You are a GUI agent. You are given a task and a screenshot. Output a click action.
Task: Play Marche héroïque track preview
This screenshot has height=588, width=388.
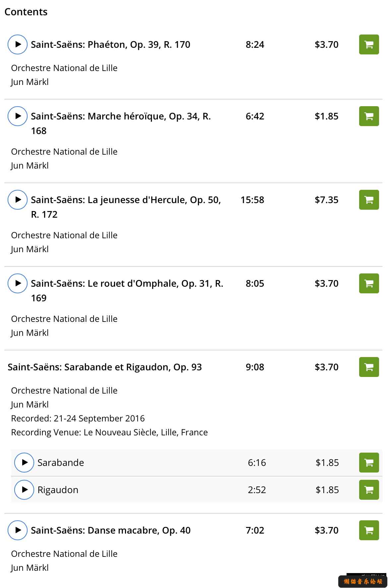(18, 116)
